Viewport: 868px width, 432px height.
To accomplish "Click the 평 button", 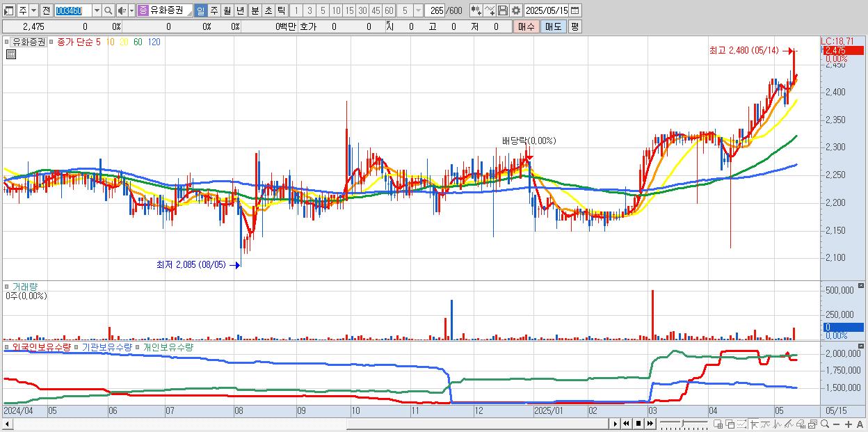I will (x=574, y=26).
